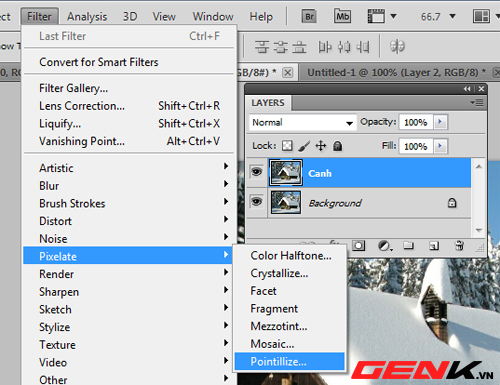This screenshot has width=500, height=385.
Task: Open the Help menu
Action: coord(261,16)
